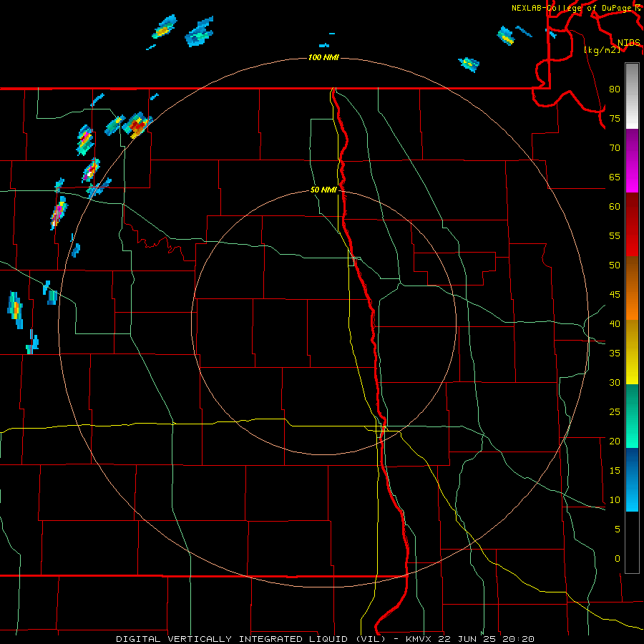Click the DIGITAL VERTICALLY INTEGRATED LIQUID caption
Image resolution: width=644 pixels, height=644 pixels.
250,639
